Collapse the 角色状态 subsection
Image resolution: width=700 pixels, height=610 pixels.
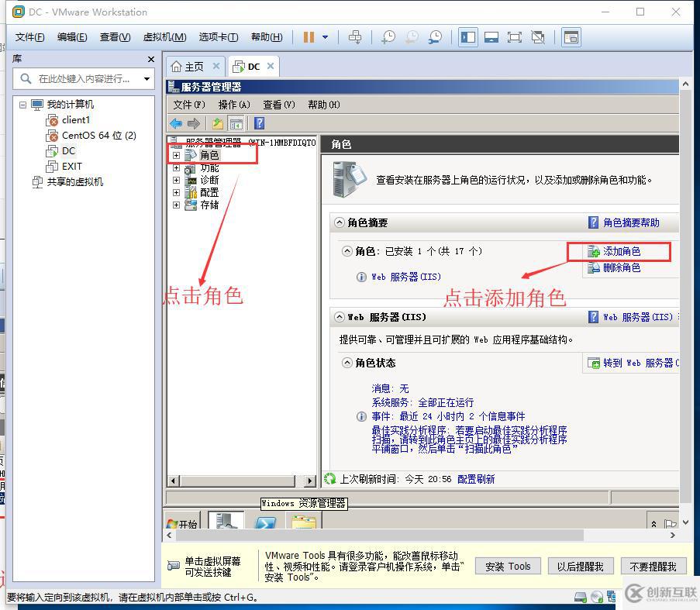click(347, 363)
